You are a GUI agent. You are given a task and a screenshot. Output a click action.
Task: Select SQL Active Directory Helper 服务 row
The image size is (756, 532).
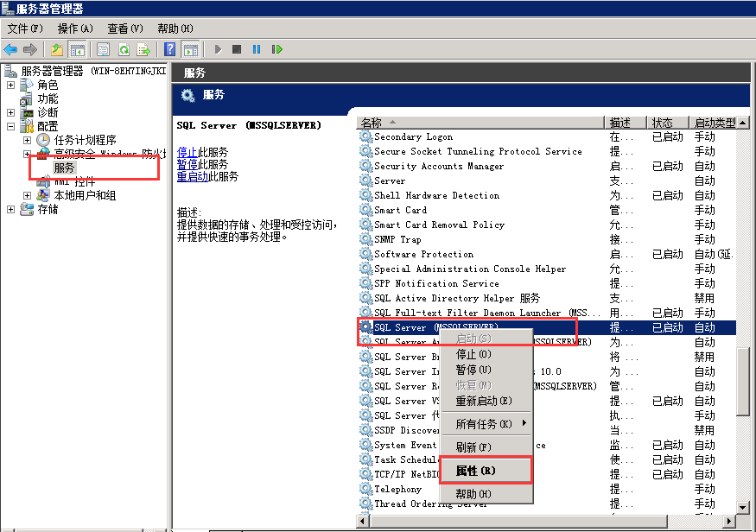click(x=547, y=298)
